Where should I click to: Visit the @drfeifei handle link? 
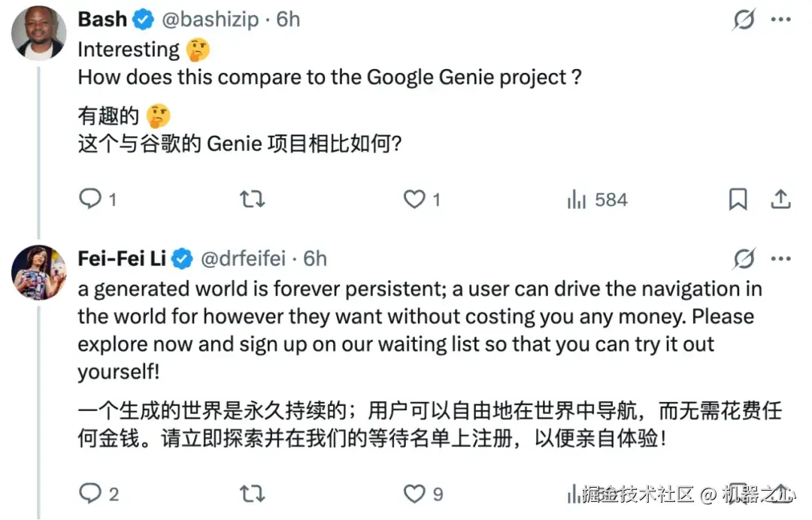[243, 258]
